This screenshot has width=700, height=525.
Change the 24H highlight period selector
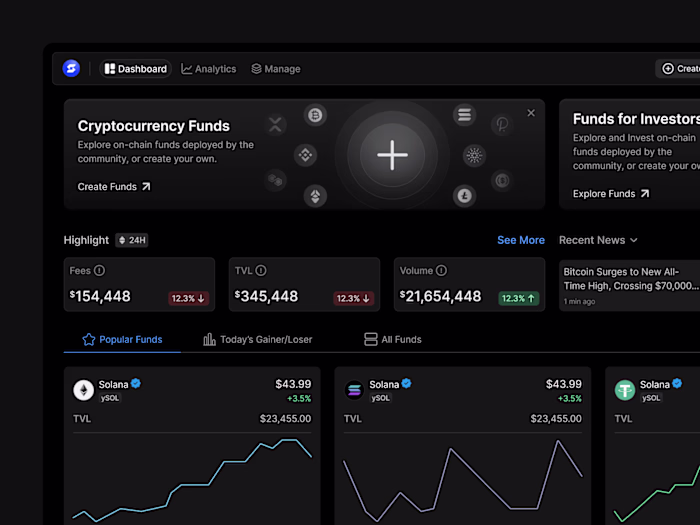click(132, 240)
